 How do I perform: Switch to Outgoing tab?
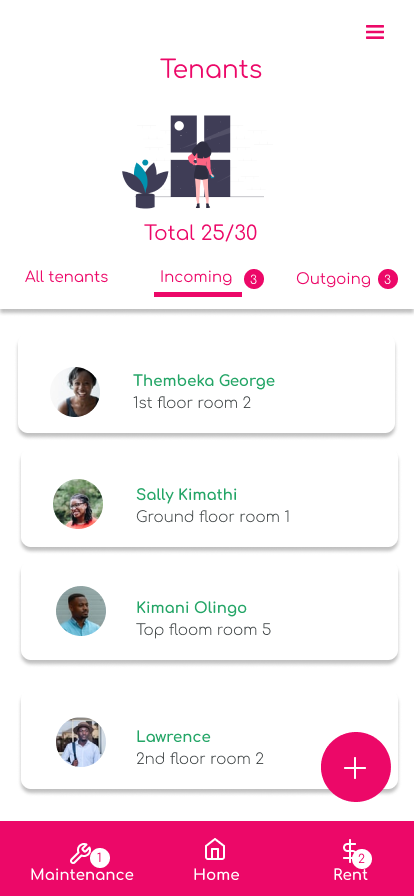click(x=333, y=279)
